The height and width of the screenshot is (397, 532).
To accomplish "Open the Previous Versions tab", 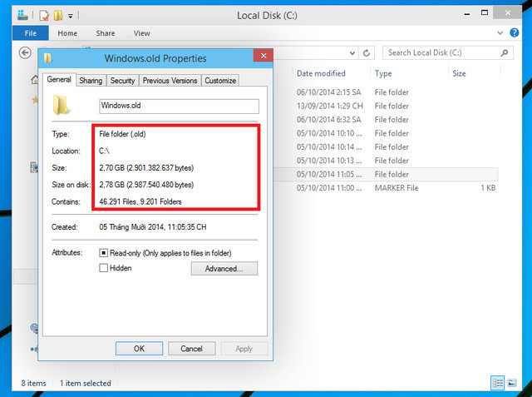I will click(x=170, y=81).
